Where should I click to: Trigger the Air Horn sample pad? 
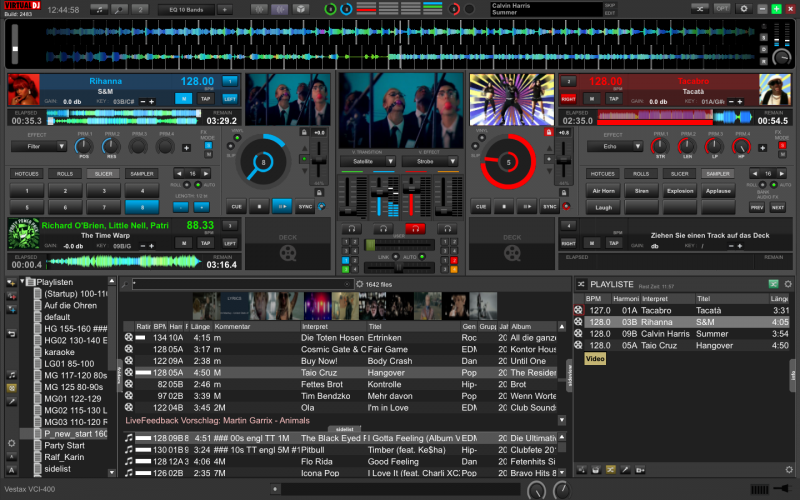coord(604,190)
